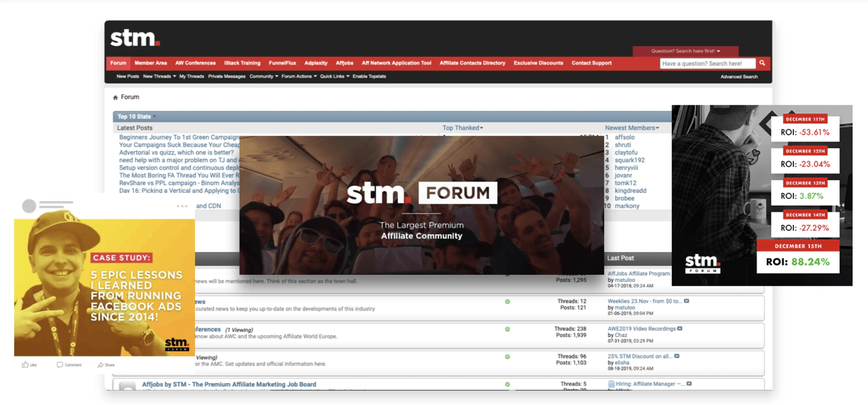Click the Enable Topstats link
868x405 pixels.
click(369, 77)
